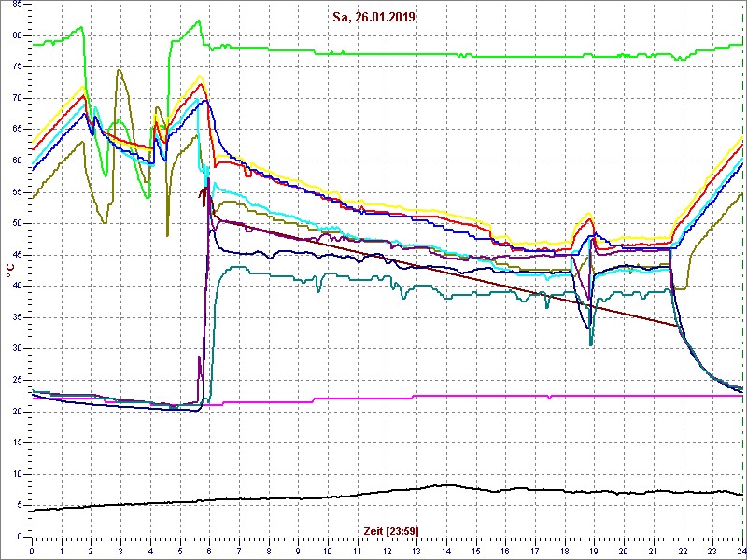Image resolution: width=747 pixels, height=560 pixels.
Task: Click the hour label '6' on the time axis
Action: 209,551
